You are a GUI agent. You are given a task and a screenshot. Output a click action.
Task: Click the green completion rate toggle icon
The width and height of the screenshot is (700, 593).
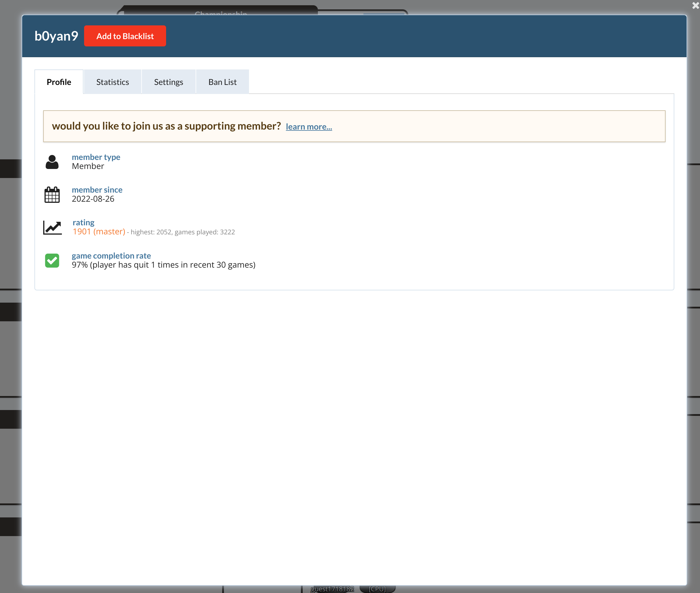pos(52,261)
